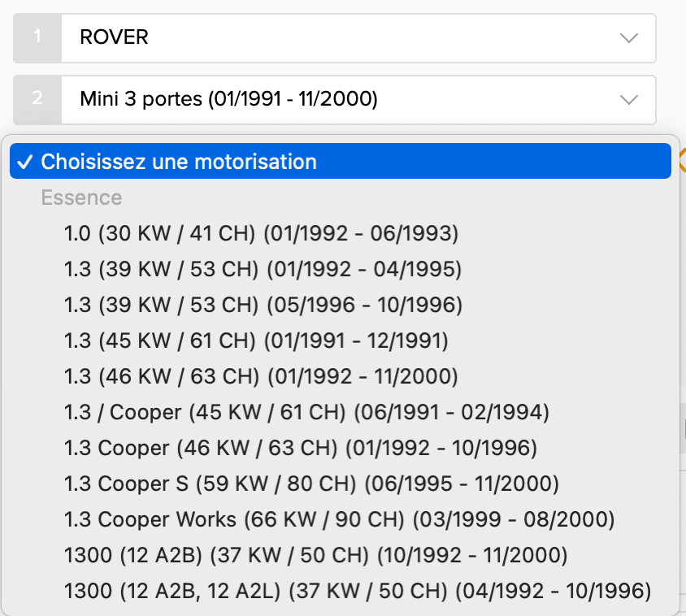This screenshot has height=616, width=686.
Task: Choose 1300 (12 A2B, 12 A2L) 04/1992 - 10/1996
Action: [x=341, y=591]
